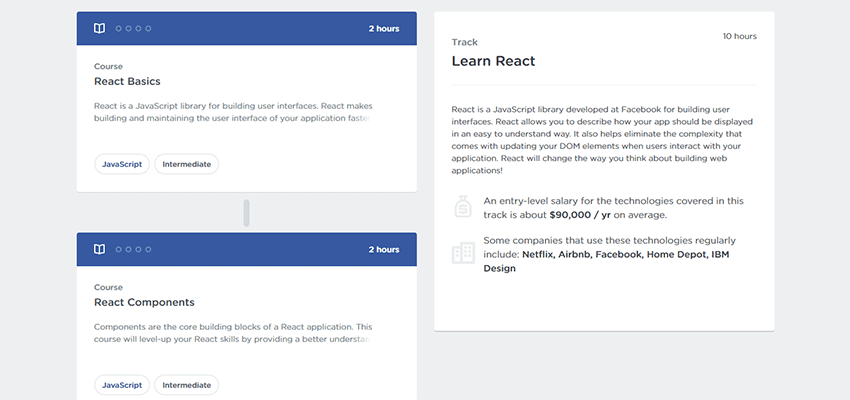Click the office buildings companies icon
Image resolution: width=850 pixels, height=400 pixels.
coord(463,253)
